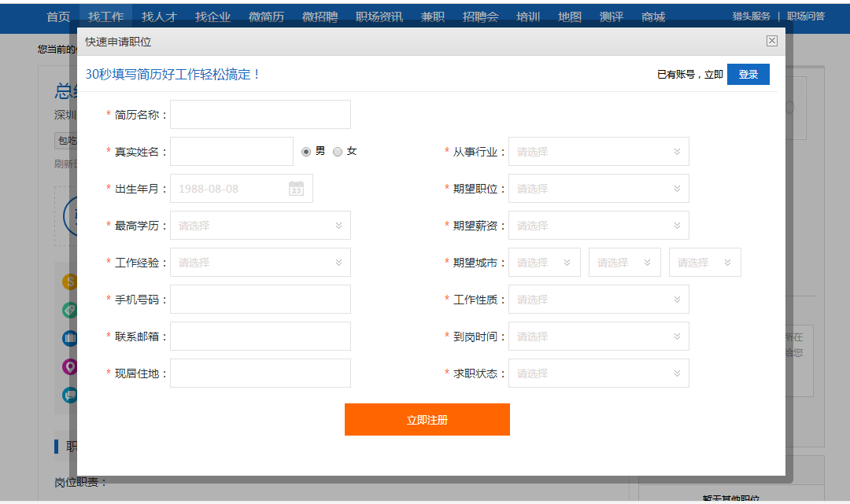
Task: Open the second 期望城市 dropdown
Action: click(624, 263)
